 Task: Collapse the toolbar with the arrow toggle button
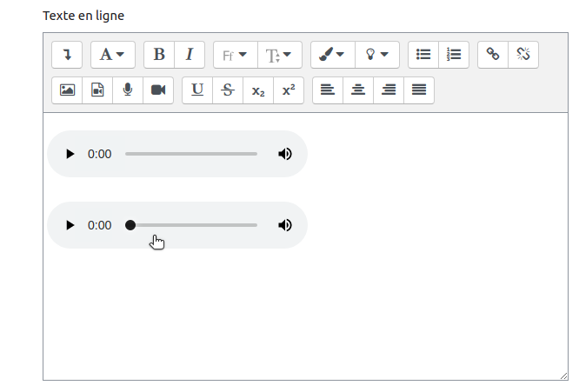pyautogui.click(x=67, y=54)
